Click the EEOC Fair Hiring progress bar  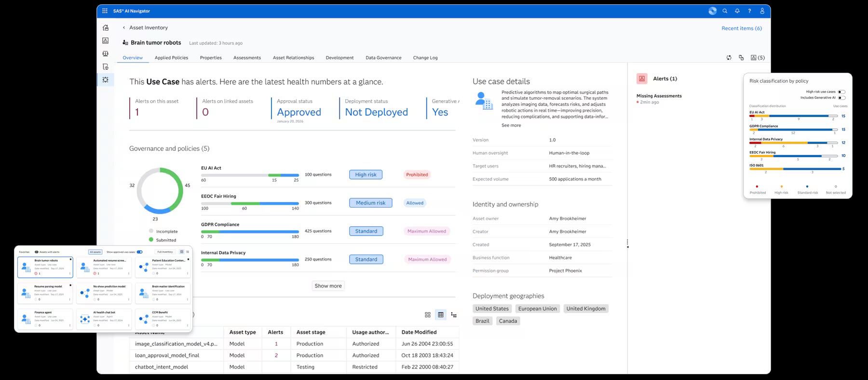[x=250, y=203]
